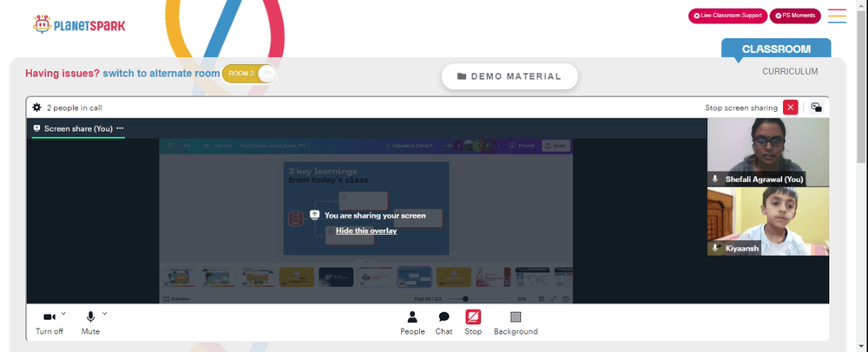
Task: Select Kiyaansh's video tile
Action: click(768, 221)
